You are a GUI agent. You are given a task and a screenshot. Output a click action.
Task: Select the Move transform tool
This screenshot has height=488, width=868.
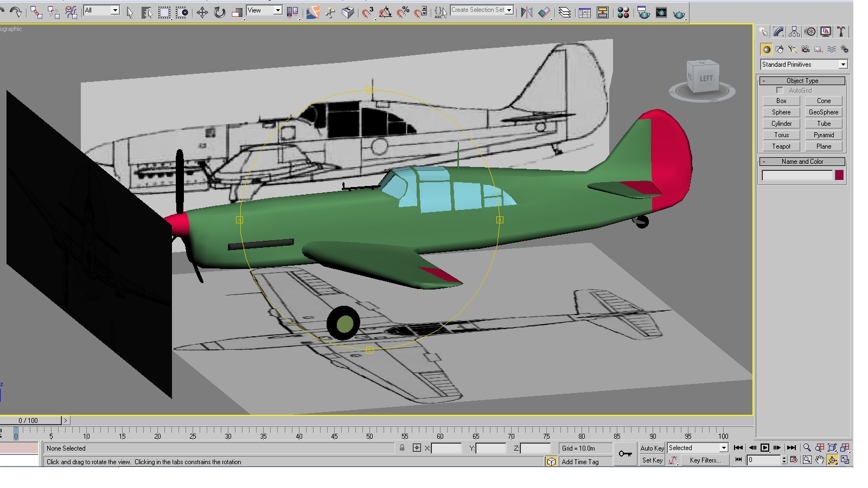pos(202,12)
